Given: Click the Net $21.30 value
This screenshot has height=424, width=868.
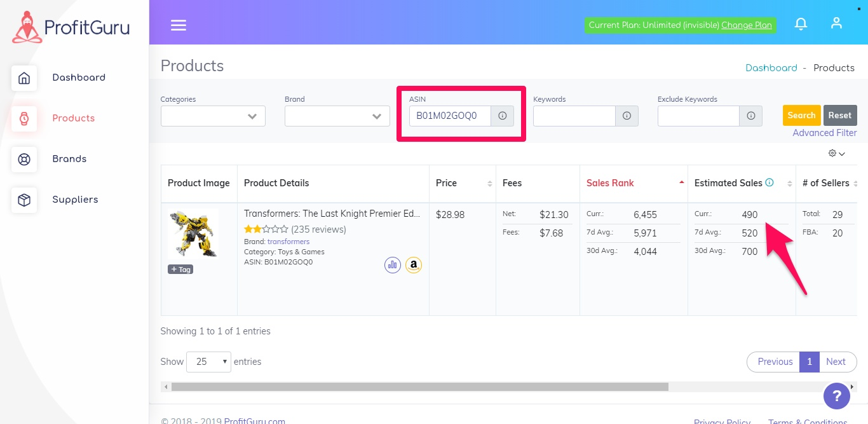Looking at the screenshot, I should point(554,215).
